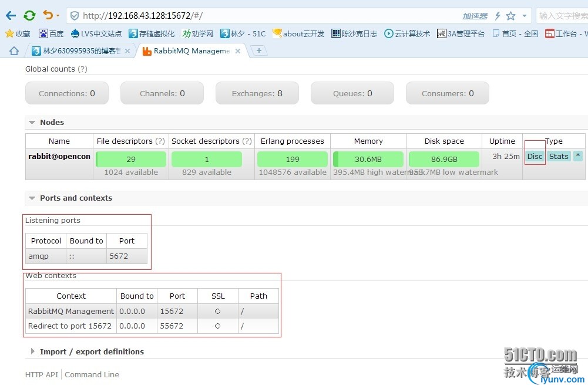Screen dimensions: 588x389
Task: Click the Erlang processes bar showing 199
Action: click(x=293, y=159)
